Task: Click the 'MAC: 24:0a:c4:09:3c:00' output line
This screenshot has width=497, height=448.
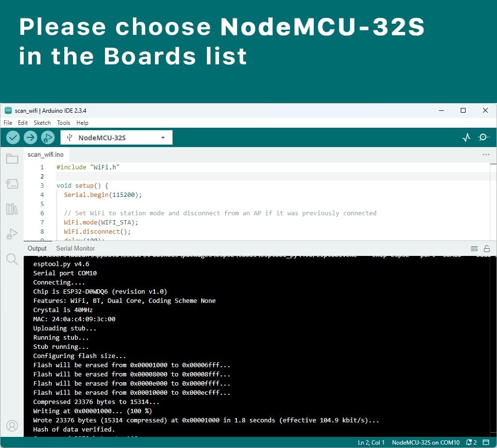Action: [74, 319]
